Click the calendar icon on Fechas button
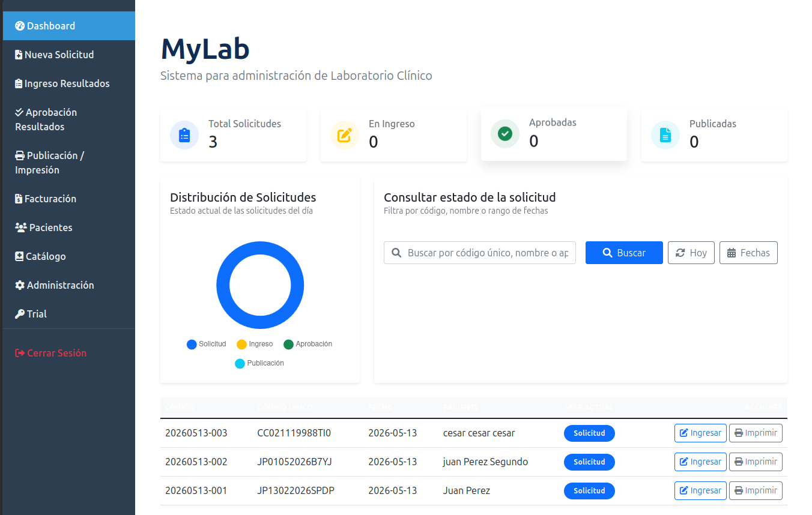Image resolution: width=812 pixels, height=515 pixels. coord(732,253)
